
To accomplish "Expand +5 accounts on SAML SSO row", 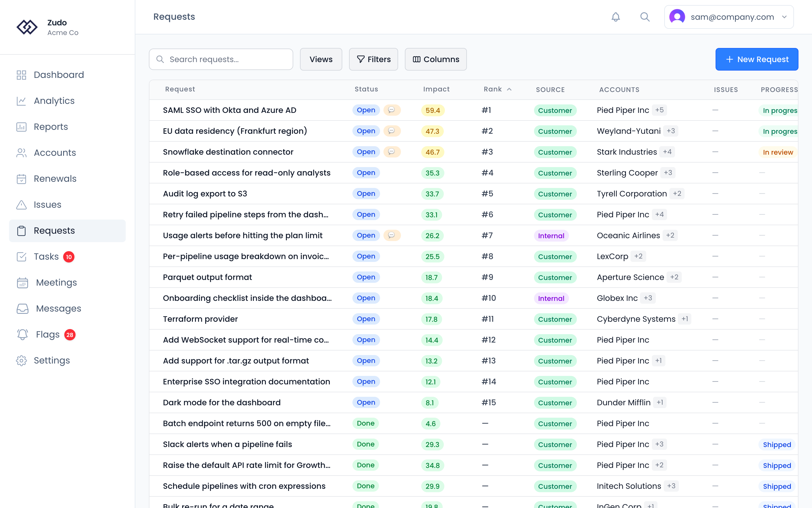I will point(659,110).
